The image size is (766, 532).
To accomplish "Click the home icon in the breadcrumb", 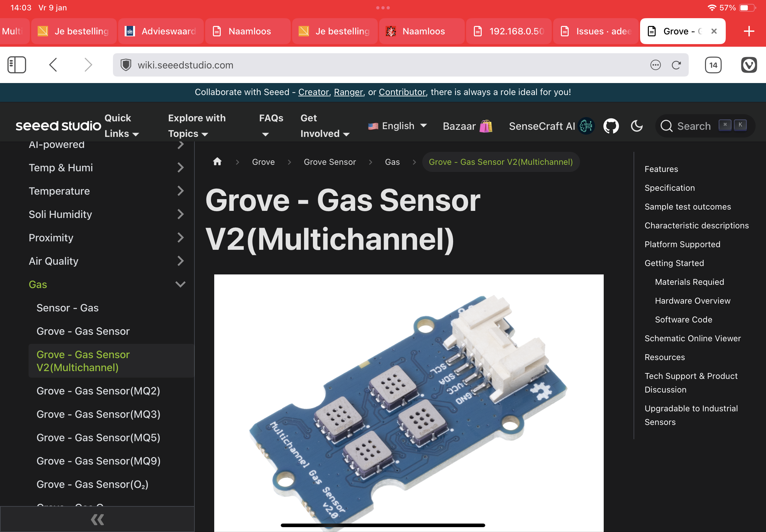I will click(x=217, y=162).
